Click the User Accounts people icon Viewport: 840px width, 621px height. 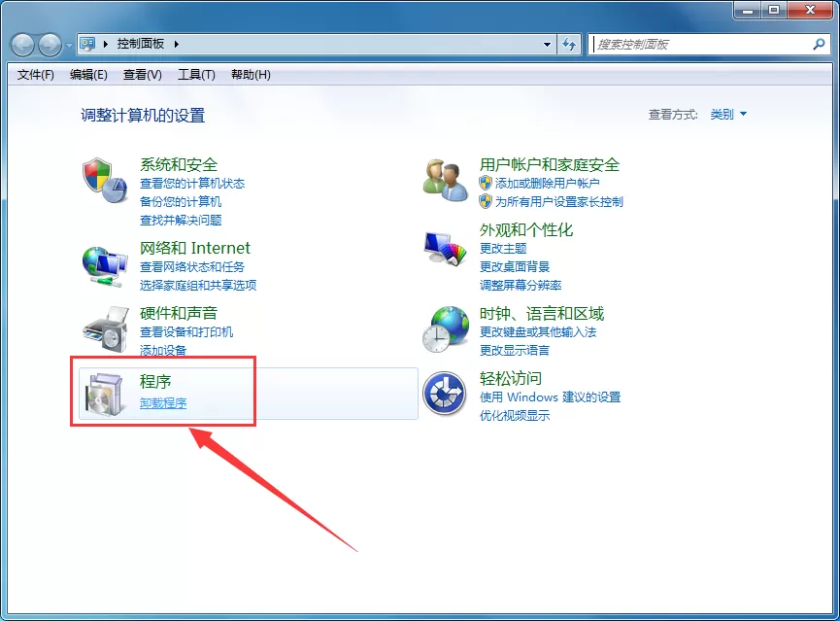tap(445, 180)
